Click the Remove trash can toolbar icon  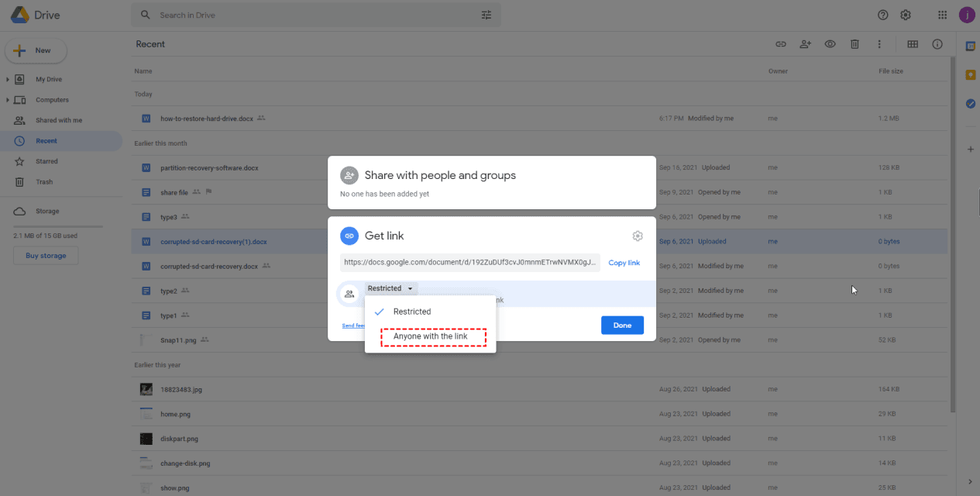tap(854, 44)
